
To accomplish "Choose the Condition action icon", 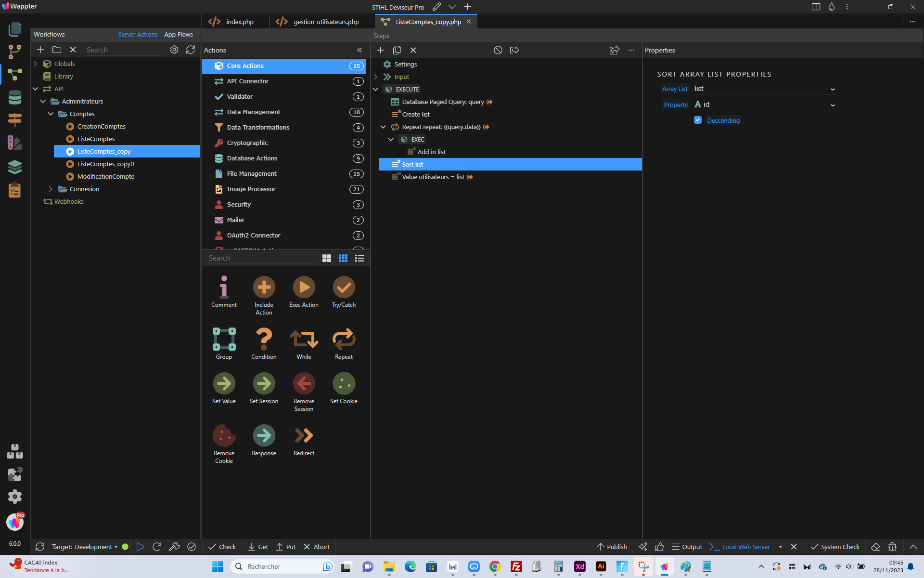I will point(264,339).
